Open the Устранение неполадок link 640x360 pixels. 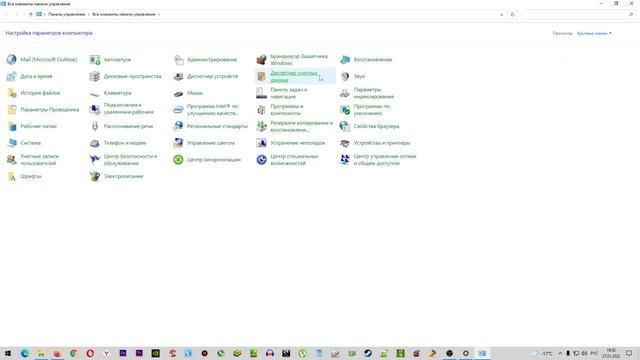coord(298,143)
